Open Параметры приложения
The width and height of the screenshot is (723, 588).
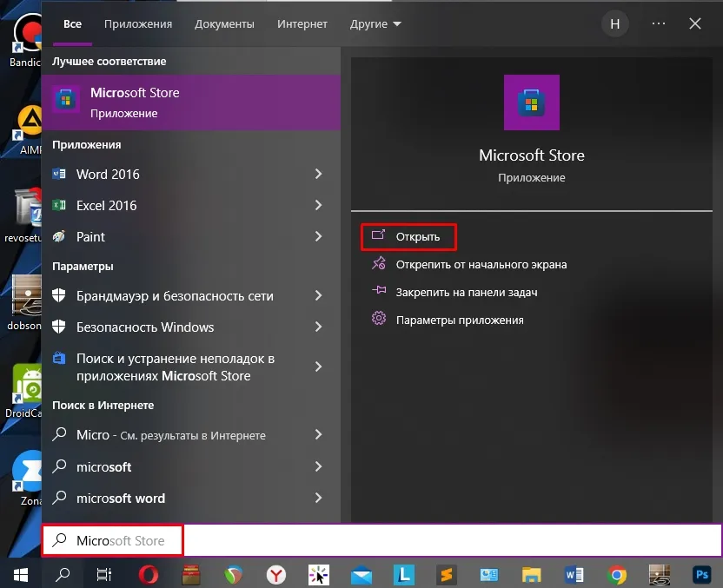(448, 320)
